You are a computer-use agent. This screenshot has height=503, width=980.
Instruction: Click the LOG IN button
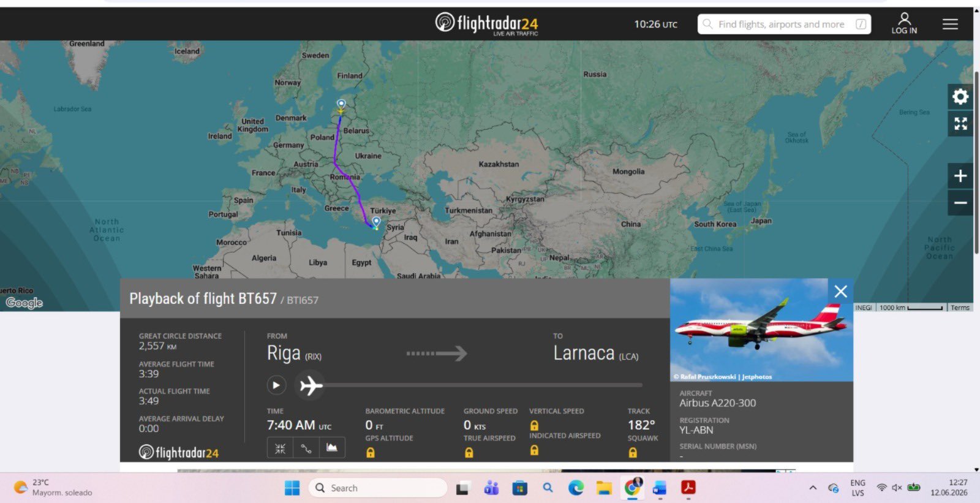(x=904, y=24)
